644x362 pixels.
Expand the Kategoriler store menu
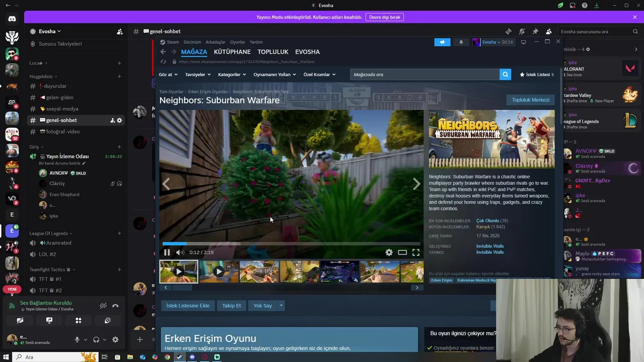pyautogui.click(x=232, y=74)
